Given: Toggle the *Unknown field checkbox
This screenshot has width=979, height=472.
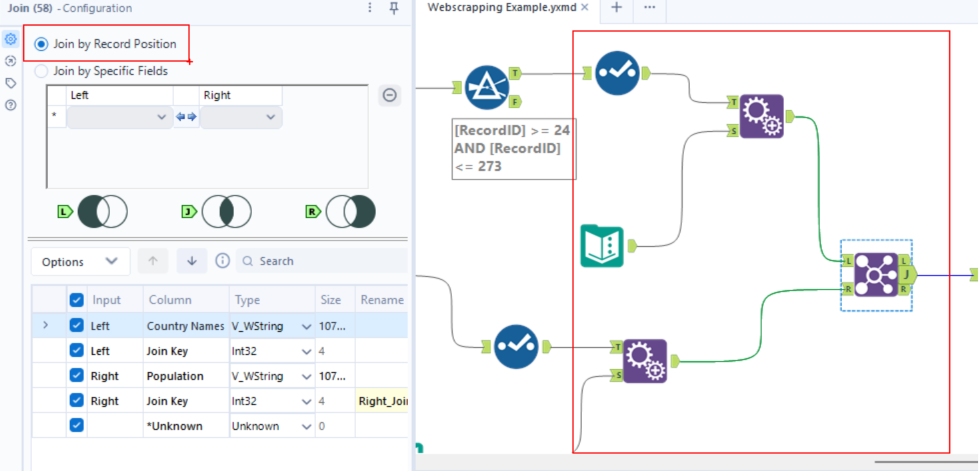Looking at the screenshot, I should [x=76, y=426].
